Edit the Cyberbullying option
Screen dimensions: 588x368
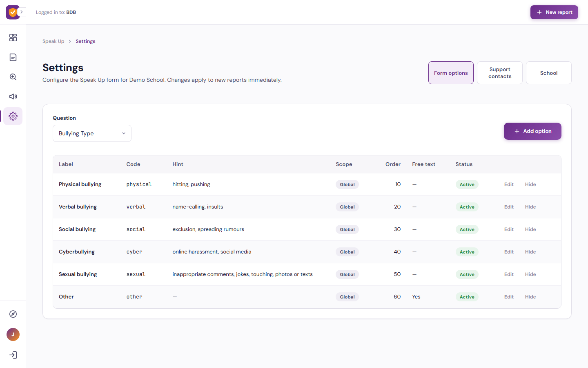[x=509, y=252]
